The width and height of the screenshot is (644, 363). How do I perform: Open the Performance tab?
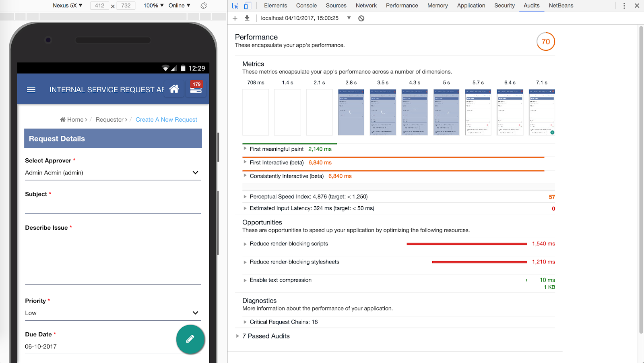pyautogui.click(x=402, y=6)
